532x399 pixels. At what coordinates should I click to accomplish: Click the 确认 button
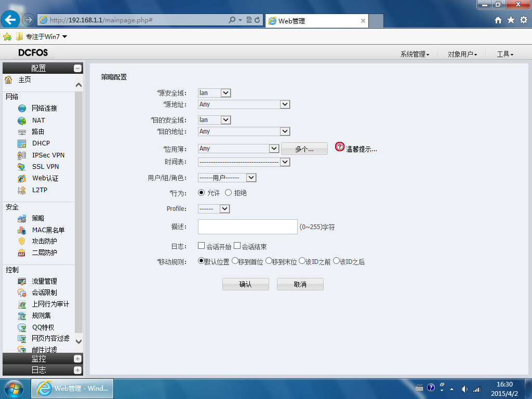[246, 284]
